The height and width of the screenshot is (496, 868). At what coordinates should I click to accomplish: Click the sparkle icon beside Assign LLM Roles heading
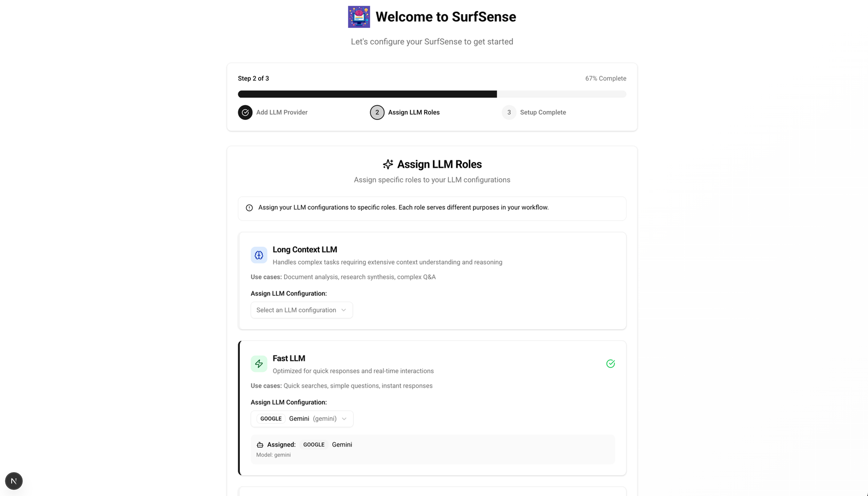388,164
